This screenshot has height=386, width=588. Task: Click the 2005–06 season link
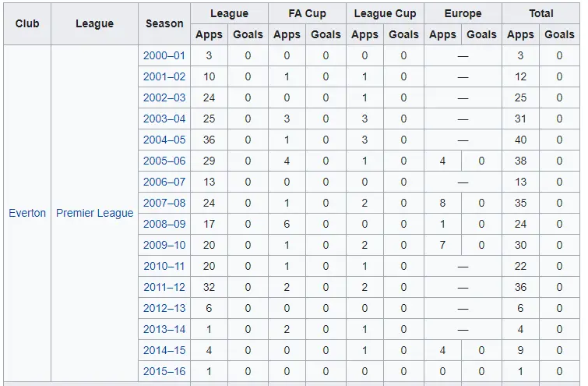coord(164,161)
